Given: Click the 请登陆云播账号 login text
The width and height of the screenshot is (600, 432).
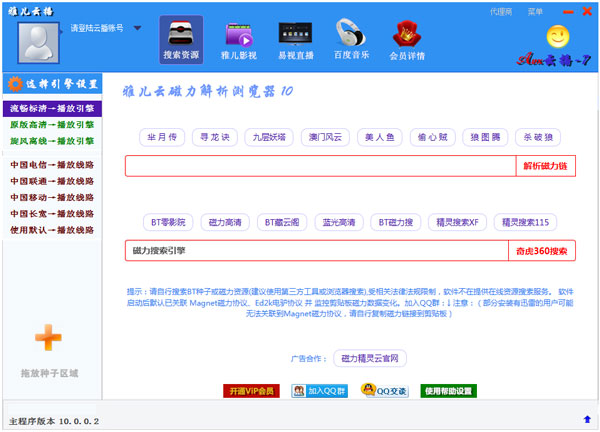Looking at the screenshot, I should [97, 28].
